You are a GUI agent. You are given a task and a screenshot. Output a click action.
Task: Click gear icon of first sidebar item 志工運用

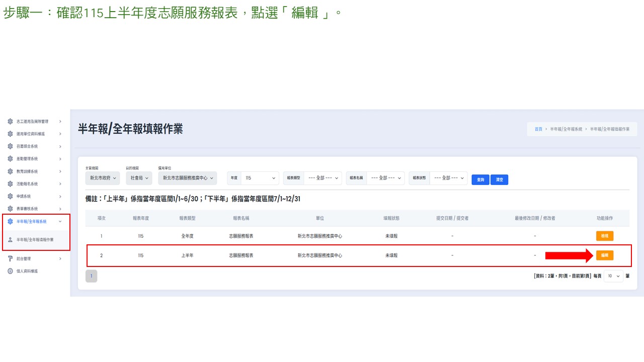click(x=10, y=122)
